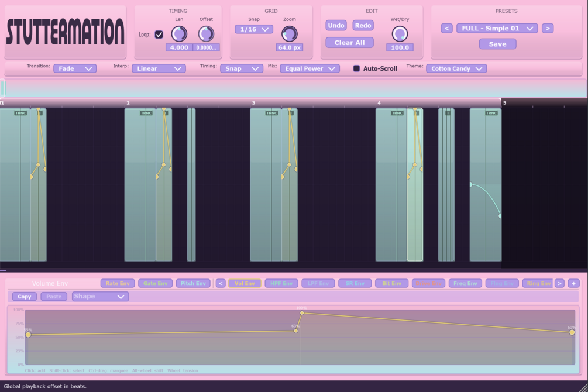Toggle the Loop checkbox
The image size is (588, 392).
[159, 35]
